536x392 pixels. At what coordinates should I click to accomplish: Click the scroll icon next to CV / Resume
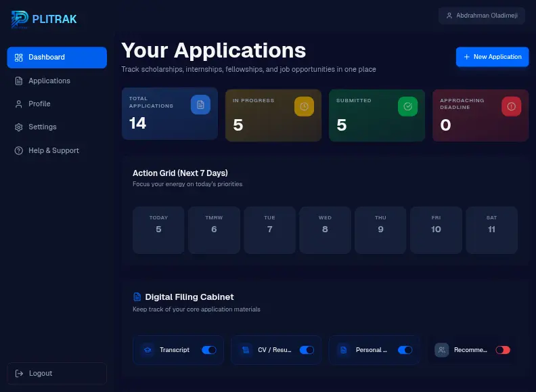246,350
